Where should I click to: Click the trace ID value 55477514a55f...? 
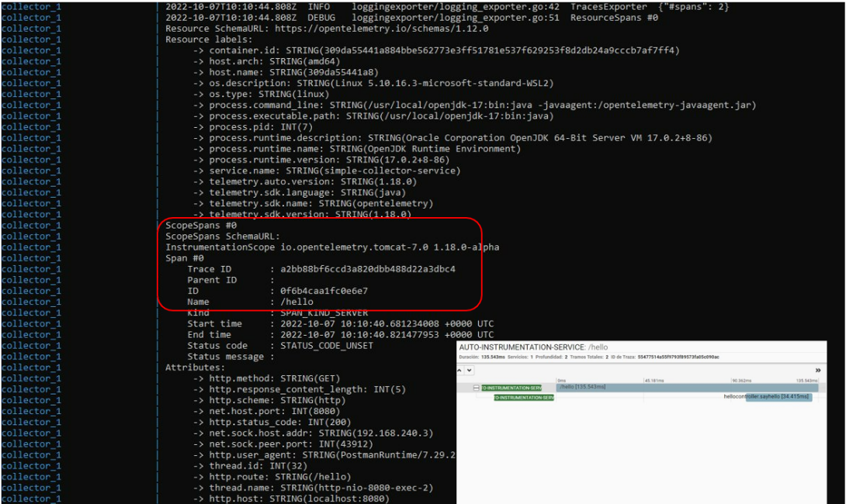tap(678, 357)
